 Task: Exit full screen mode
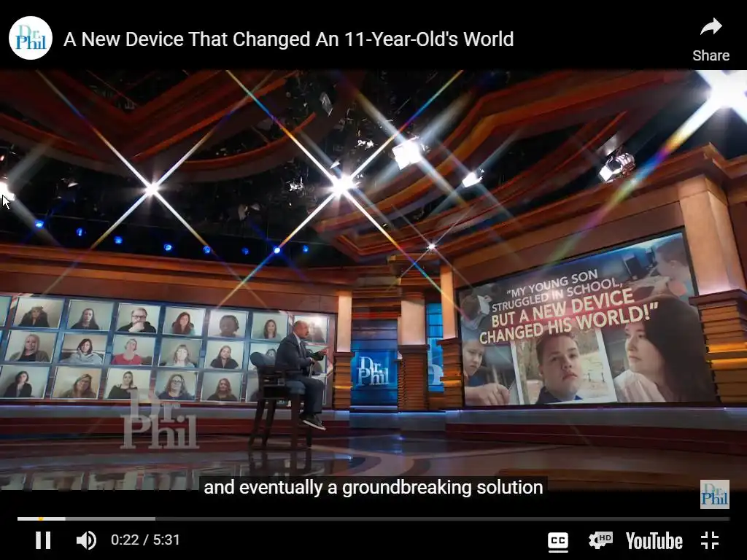click(x=710, y=540)
